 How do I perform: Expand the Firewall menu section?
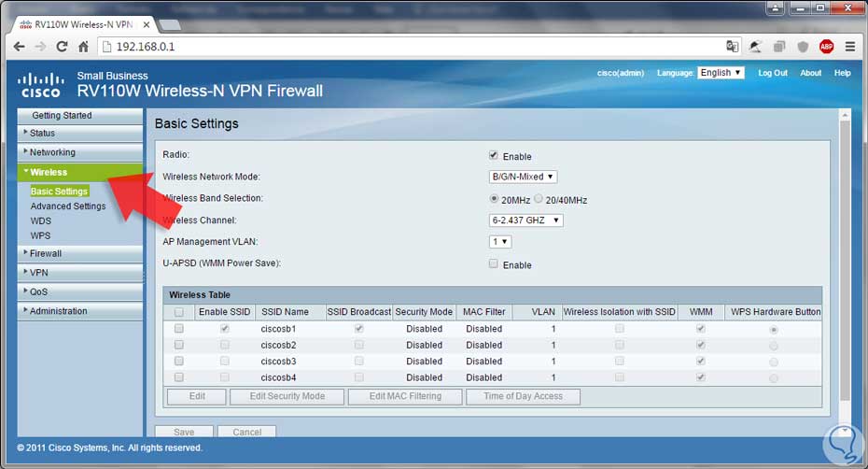click(x=80, y=253)
